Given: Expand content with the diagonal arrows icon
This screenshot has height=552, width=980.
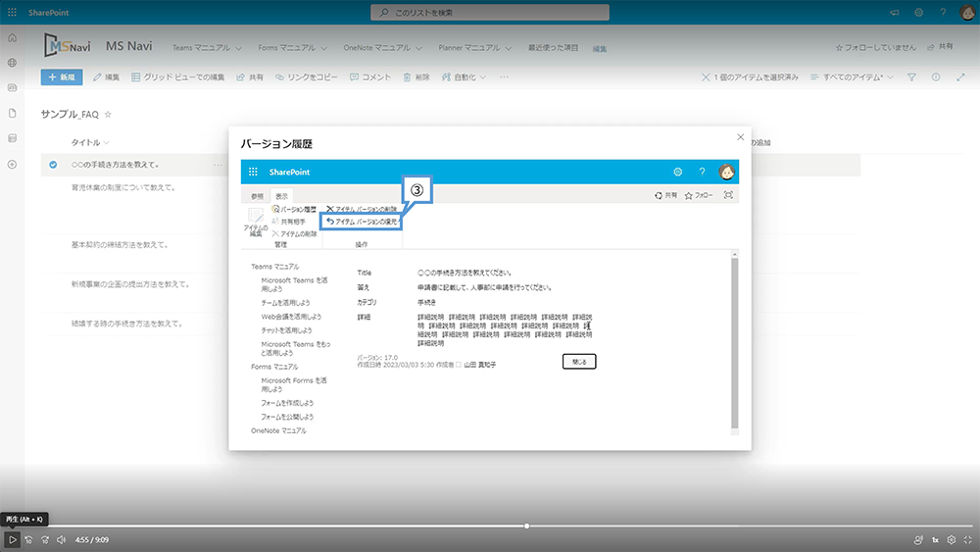Looking at the screenshot, I should pos(960,76).
